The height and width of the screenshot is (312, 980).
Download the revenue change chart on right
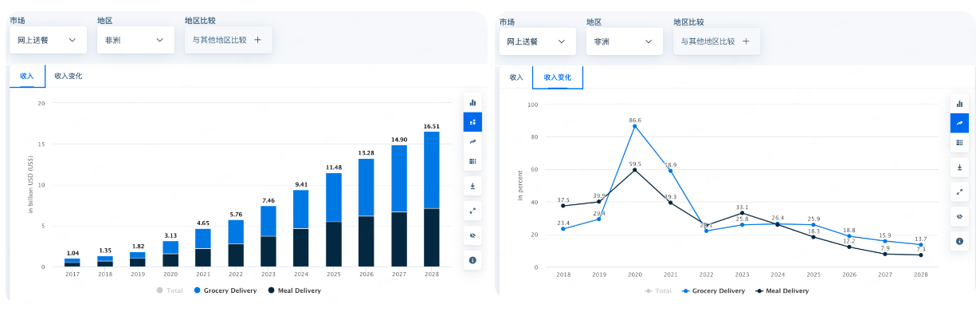[x=959, y=168]
